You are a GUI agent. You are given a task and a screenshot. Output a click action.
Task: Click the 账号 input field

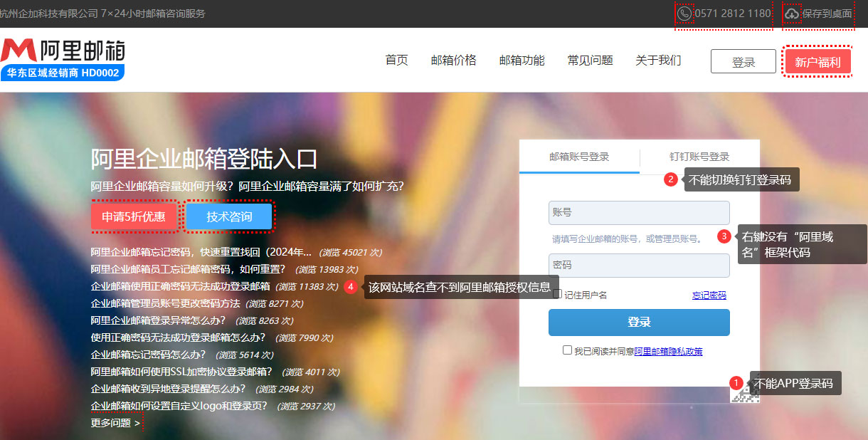tap(639, 213)
